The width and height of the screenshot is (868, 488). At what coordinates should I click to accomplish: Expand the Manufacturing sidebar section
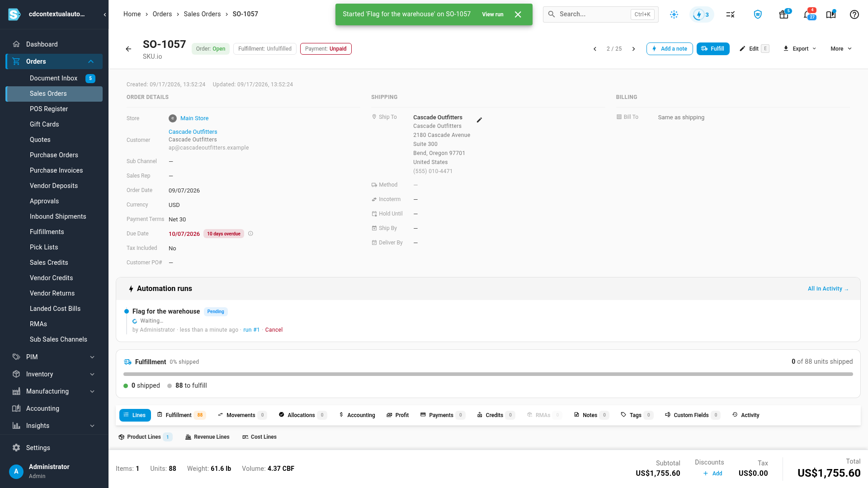click(92, 391)
